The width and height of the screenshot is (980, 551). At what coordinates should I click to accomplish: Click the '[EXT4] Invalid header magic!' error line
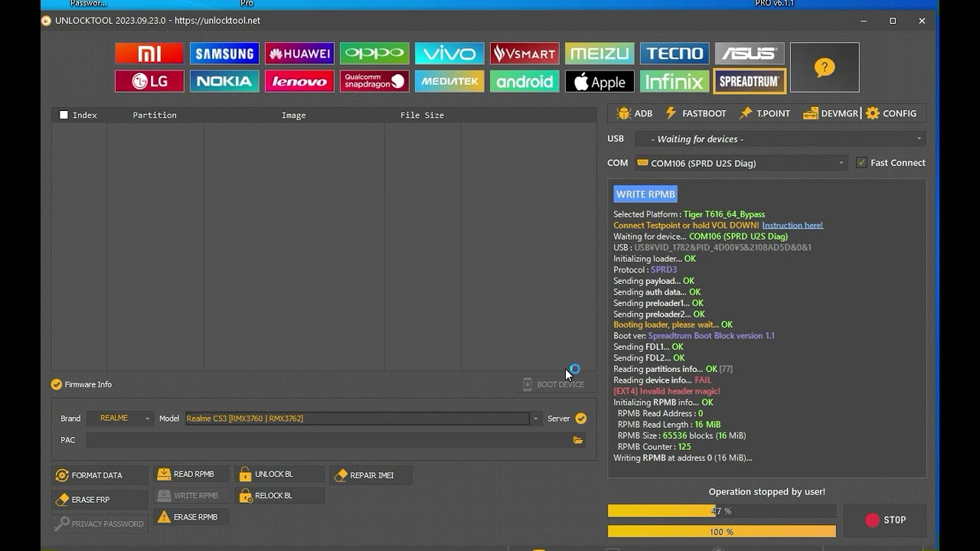(667, 391)
